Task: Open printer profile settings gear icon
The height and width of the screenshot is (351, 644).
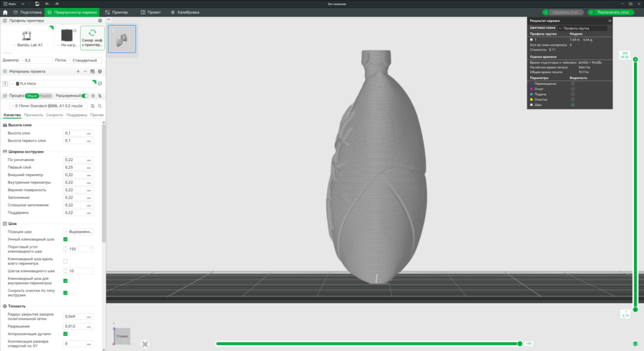Action: 99,21
